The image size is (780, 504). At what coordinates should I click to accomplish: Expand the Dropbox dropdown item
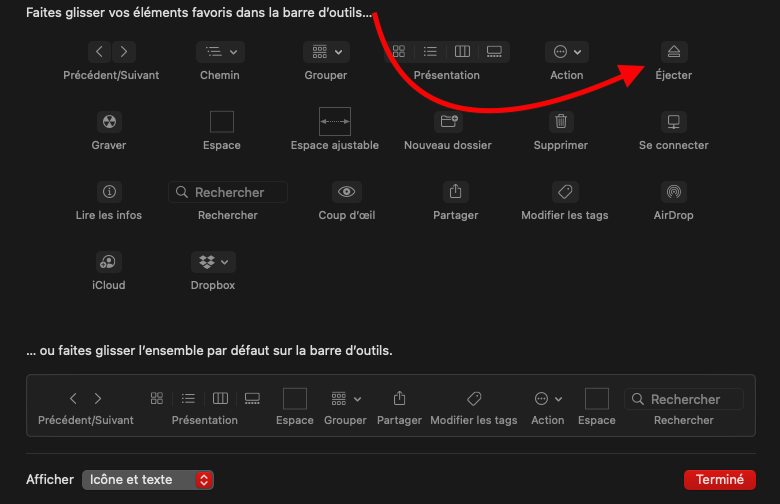(x=214, y=262)
